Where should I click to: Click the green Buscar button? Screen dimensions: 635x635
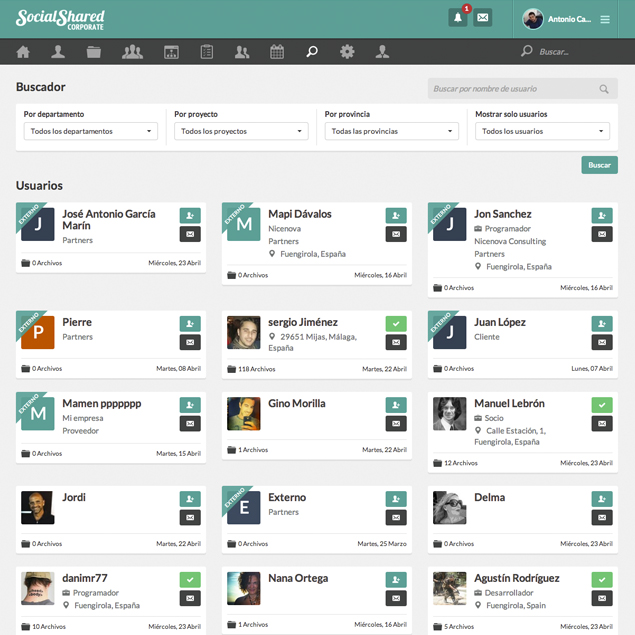tap(599, 165)
